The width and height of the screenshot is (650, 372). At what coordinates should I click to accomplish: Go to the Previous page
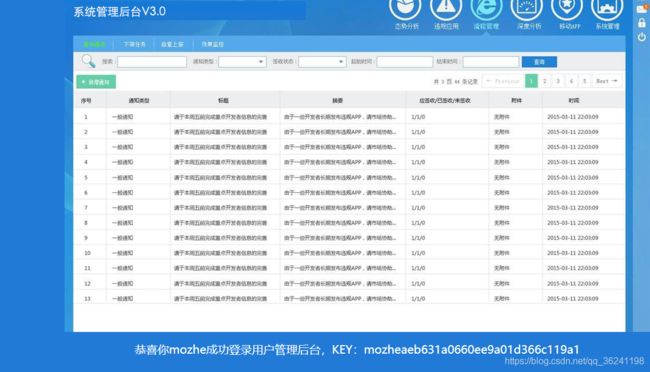click(503, 81)
